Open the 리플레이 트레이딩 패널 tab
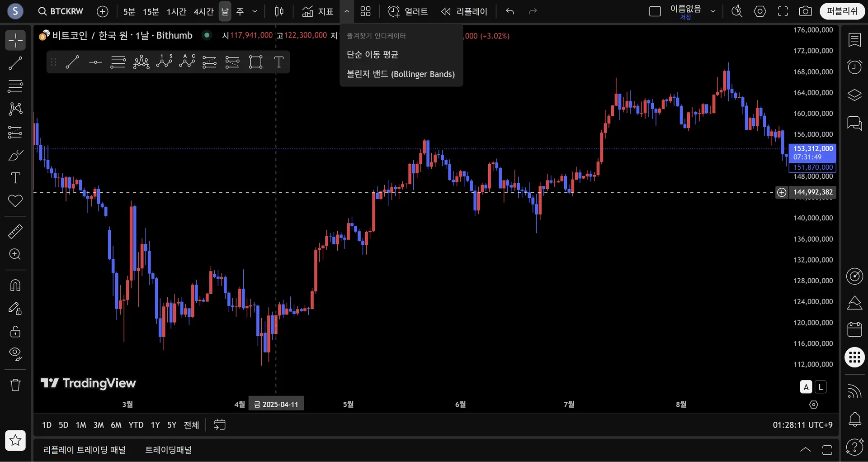Image resolution: width=868 pixels, height=462 pixels. point(85,450)
